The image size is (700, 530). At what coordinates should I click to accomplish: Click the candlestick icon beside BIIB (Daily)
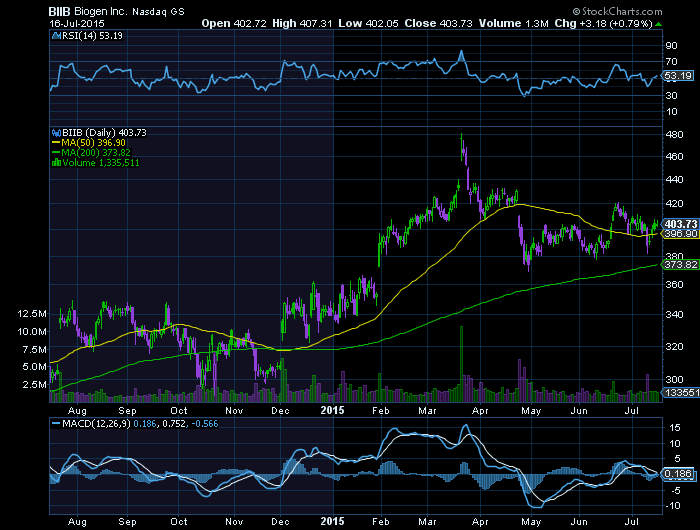tap(56, 133)
